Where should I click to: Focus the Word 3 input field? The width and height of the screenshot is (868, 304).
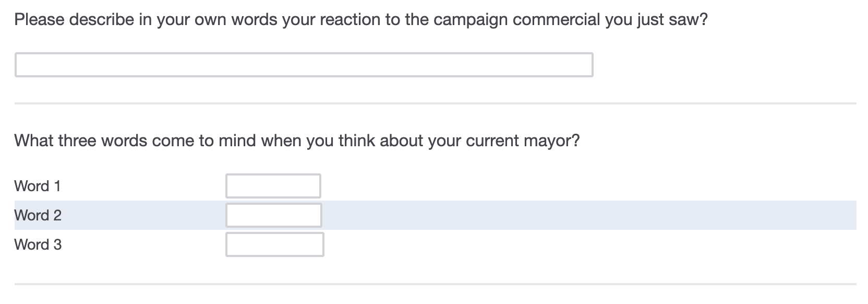point(274,244)
